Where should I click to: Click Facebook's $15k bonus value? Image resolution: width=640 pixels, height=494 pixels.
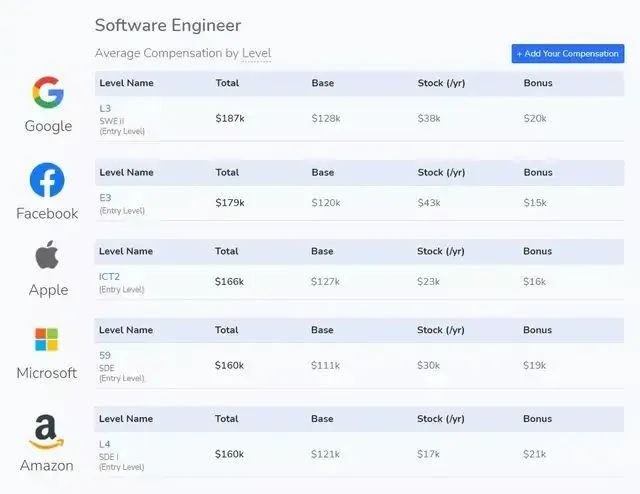point(535,203)
